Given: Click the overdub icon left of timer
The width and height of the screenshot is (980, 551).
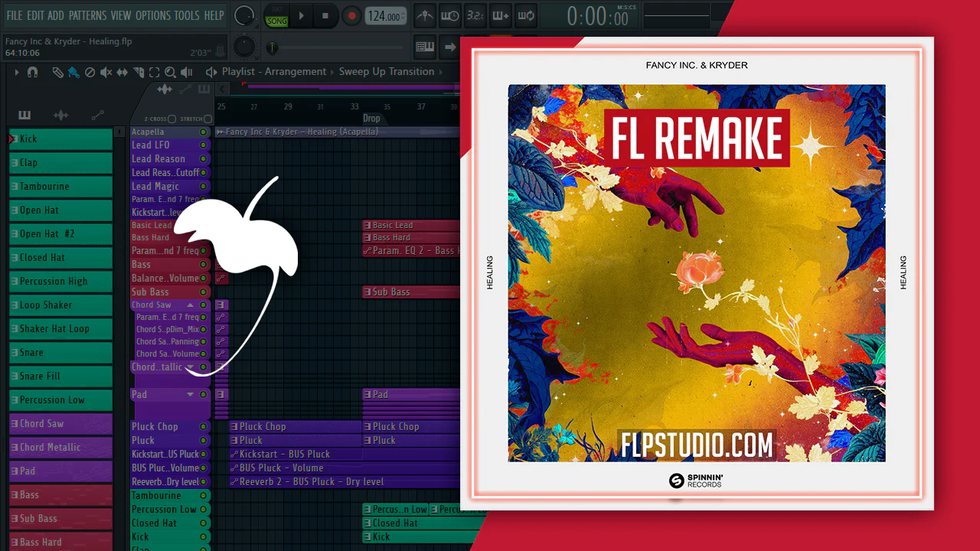Looking at the screenshot, I should pyautogui.click(x=501, y=15).
